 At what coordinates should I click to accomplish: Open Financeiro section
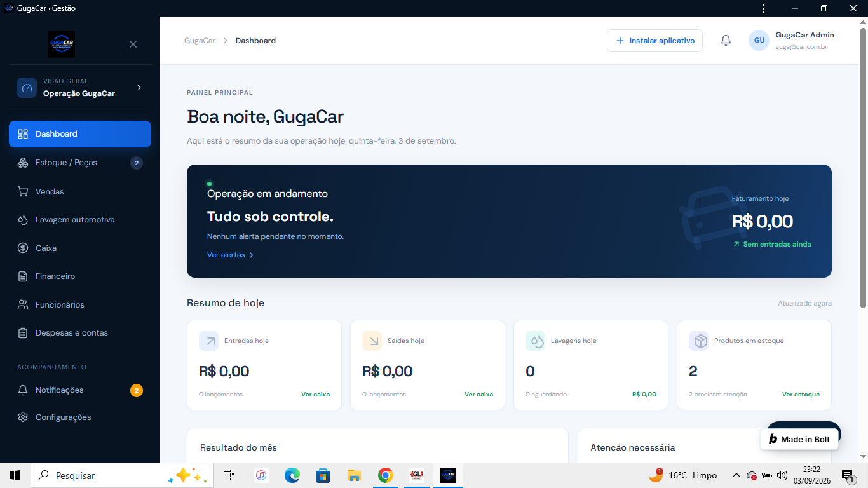tap(80, 276)
